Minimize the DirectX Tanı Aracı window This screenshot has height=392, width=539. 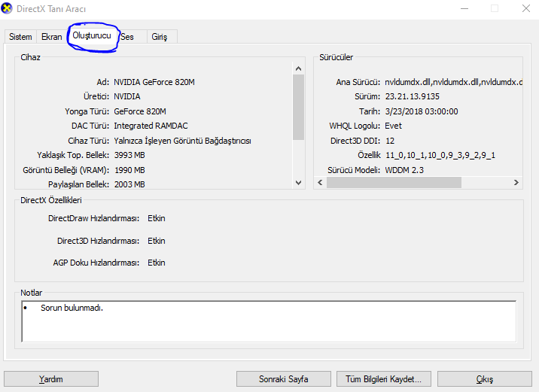tap(464, 8)
